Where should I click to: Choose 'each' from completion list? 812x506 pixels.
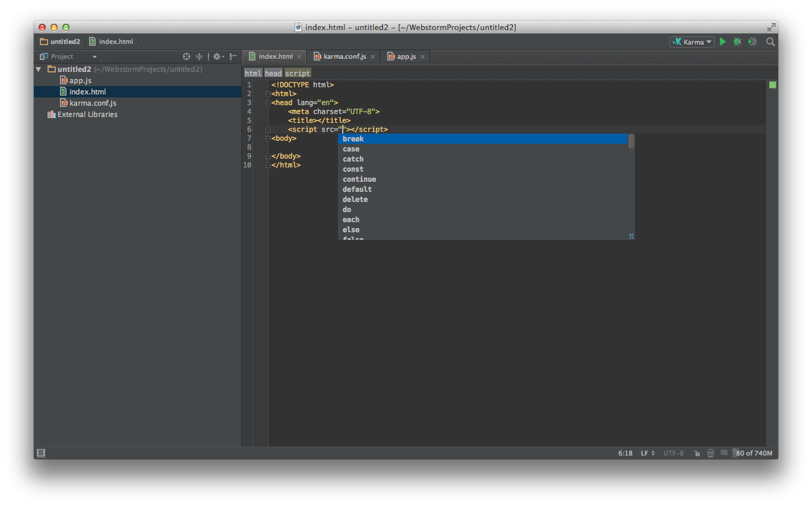pos(482,220)
